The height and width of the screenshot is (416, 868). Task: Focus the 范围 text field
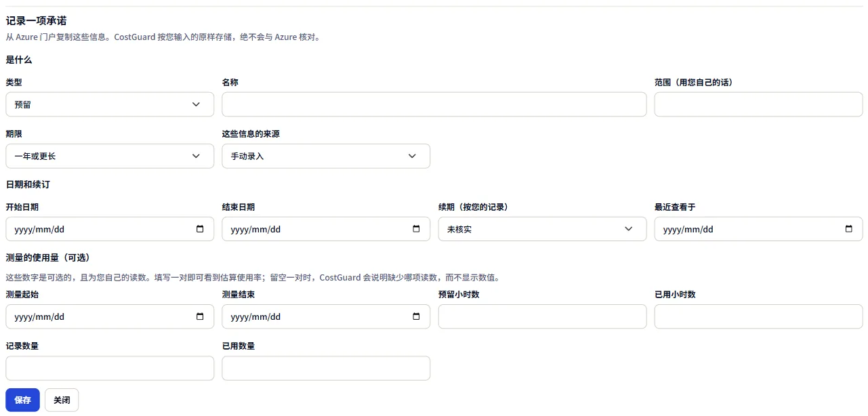[758, 104]
